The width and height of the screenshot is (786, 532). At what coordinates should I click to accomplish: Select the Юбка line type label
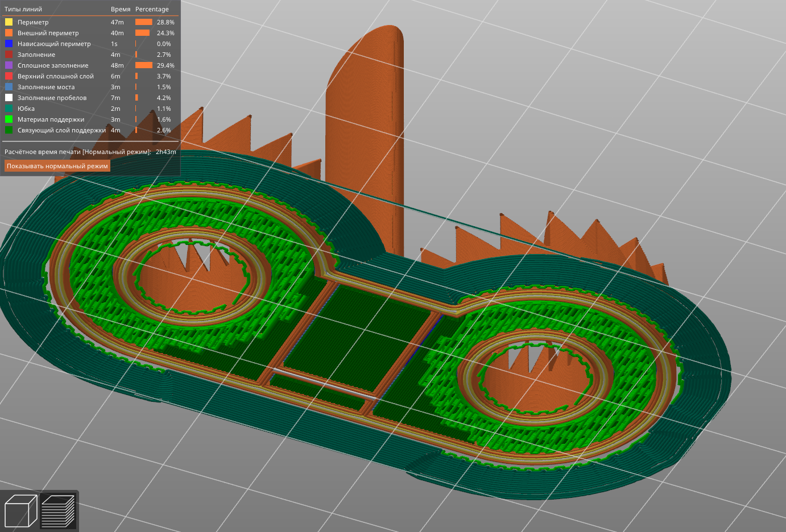[x=26, y=109]
